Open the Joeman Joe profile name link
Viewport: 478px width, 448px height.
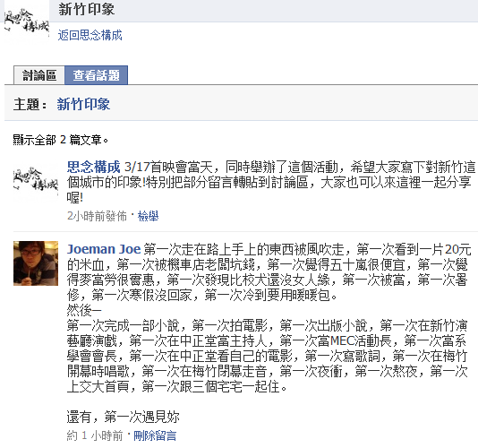104,249
